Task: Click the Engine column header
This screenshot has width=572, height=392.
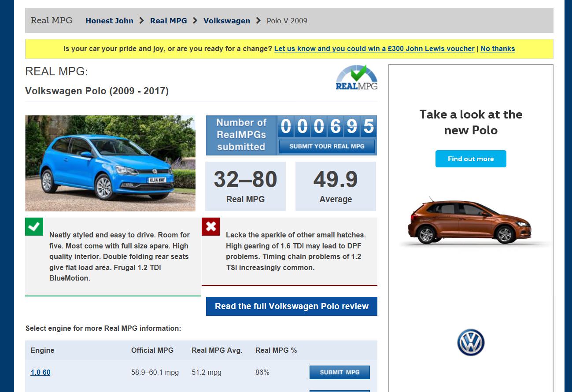Action: click(x=43, y=351)
